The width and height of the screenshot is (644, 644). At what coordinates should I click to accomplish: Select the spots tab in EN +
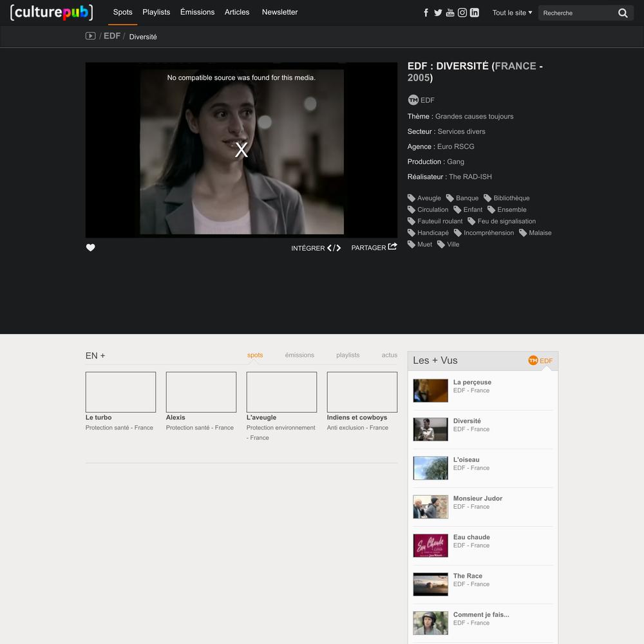(x=255, y=355)
